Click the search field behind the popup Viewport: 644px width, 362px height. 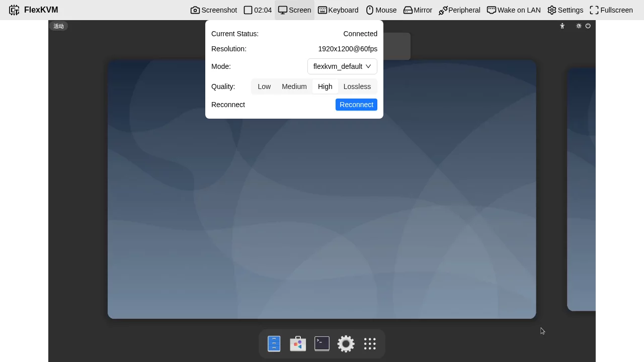tap(397, 46)
